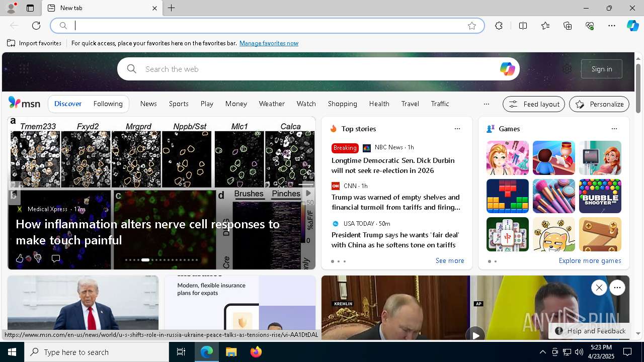This screenshot has height=362, width=644.
Task: Open the Watch menu item
Action: pos(306,104)
